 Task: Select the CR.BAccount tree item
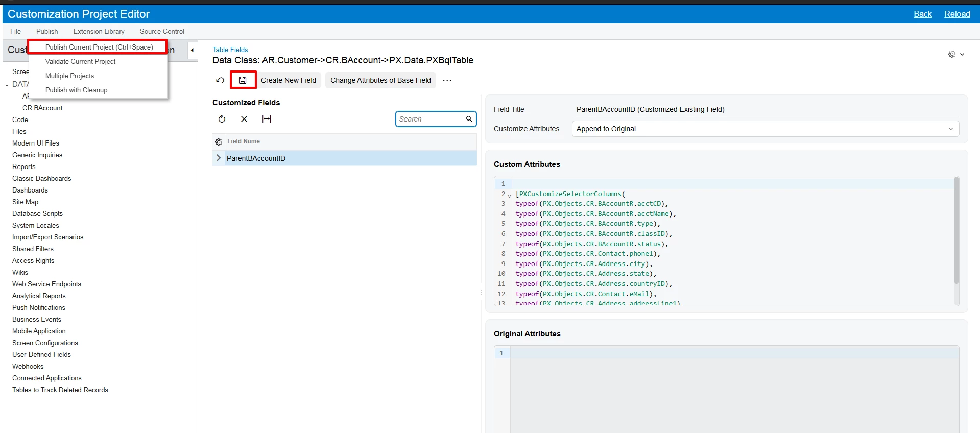point(42,108)
